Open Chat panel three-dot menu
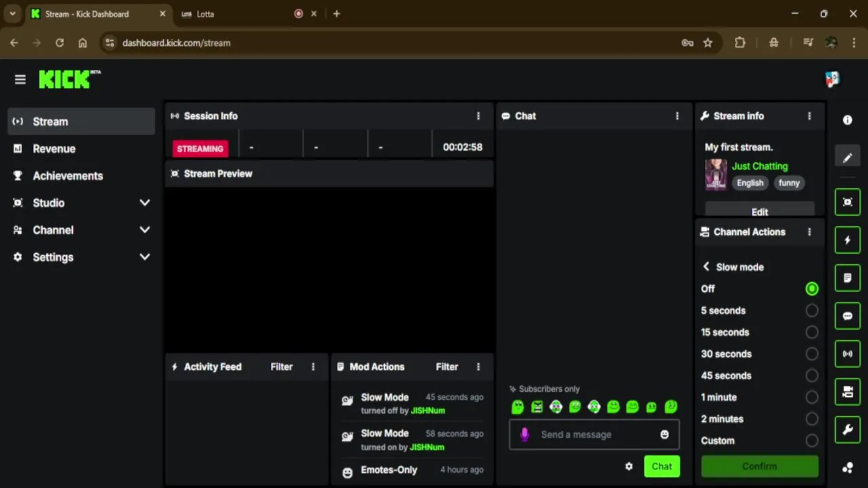The width and height of the screenshot is (868, 488). click(677, 116)
